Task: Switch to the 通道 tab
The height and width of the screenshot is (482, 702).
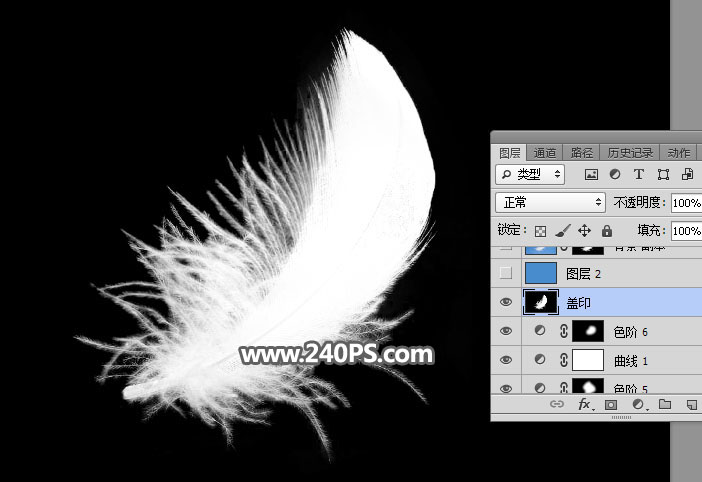Action: pos(544,153)
